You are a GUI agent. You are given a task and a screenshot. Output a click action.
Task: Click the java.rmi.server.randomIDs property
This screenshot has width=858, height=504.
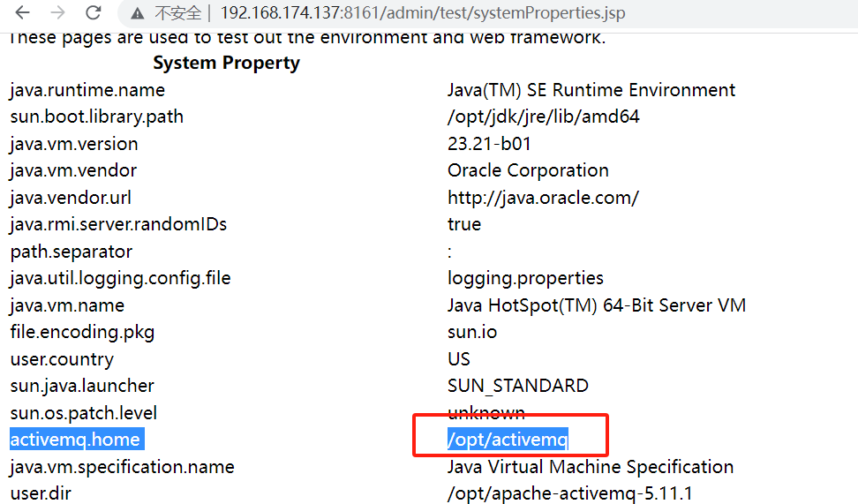118,224
